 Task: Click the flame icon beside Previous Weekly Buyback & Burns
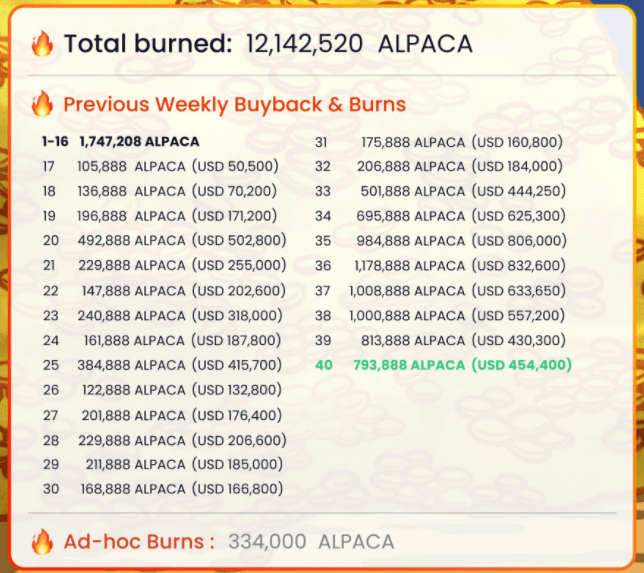tap(42, 104)
